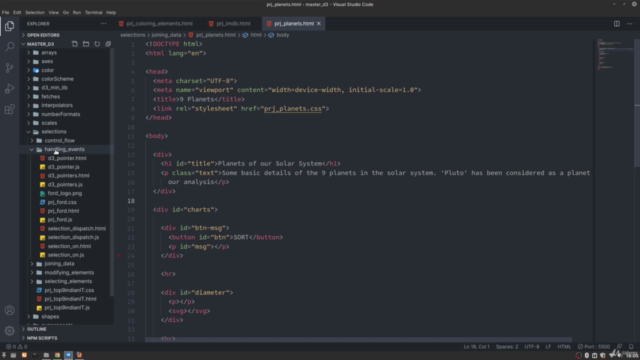Split the editor to the right
Image resolution: width=640 pixels, height=360 pixels.
pyautogui.click(x=617, y=24)
